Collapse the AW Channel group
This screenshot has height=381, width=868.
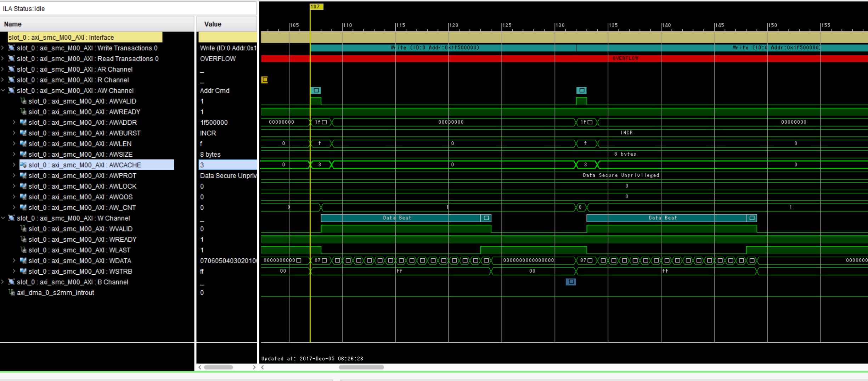coord(3,90)
